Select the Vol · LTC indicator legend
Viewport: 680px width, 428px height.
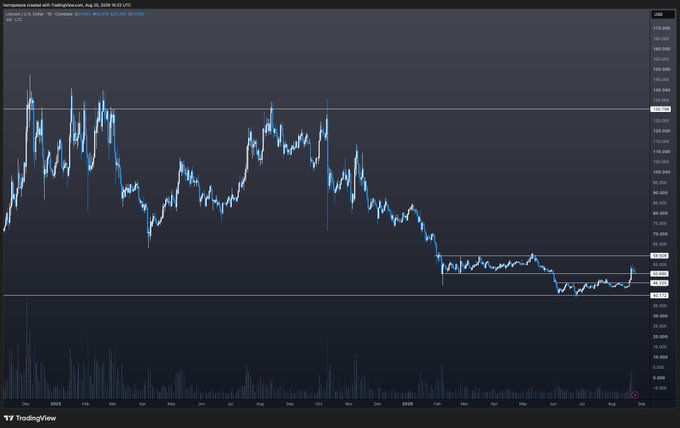(x=14, y=20)
